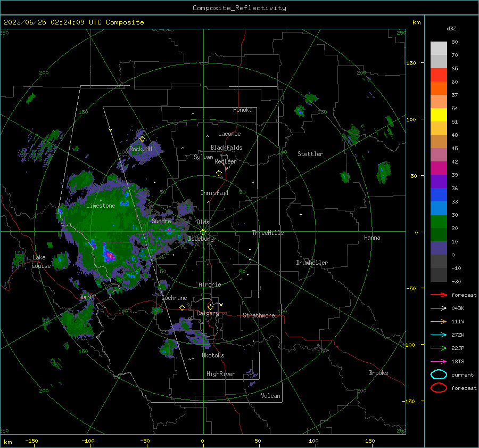Click the Sundre city label
This screenshot has height=448, width=479.
(161, 221)
